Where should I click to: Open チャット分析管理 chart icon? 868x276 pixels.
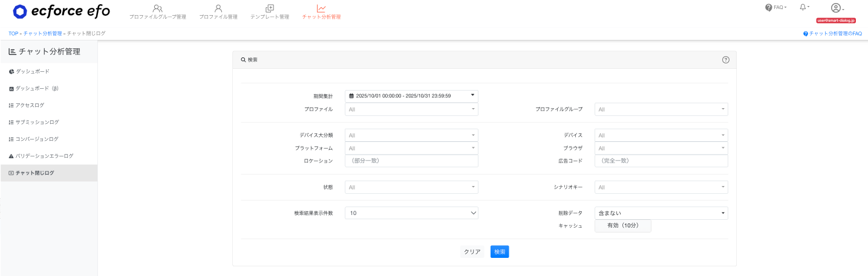[x=321, y=9]
